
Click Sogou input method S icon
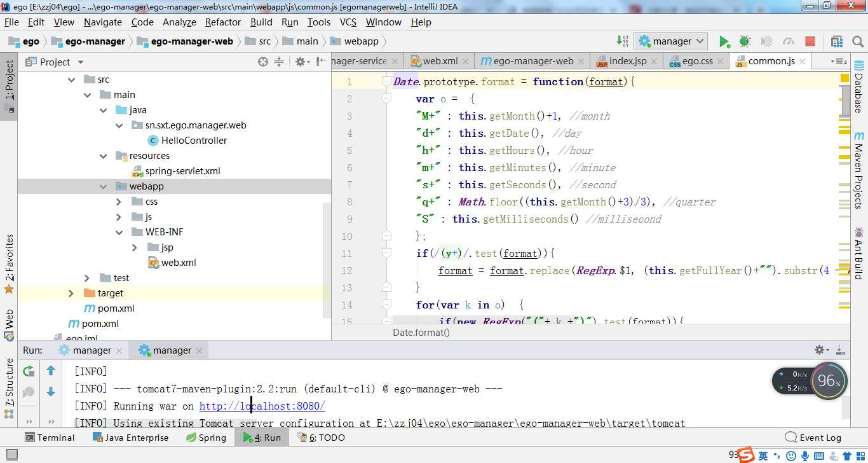point(746,455)
